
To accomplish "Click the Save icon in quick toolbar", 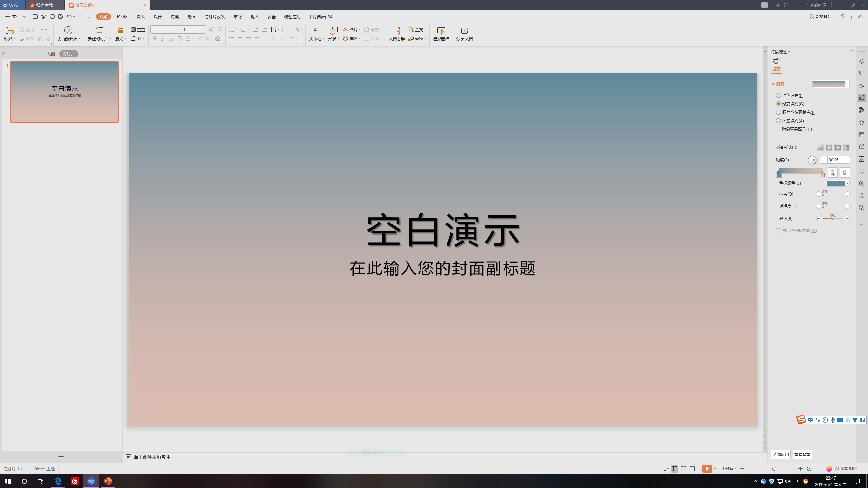I will click(35, 17).
